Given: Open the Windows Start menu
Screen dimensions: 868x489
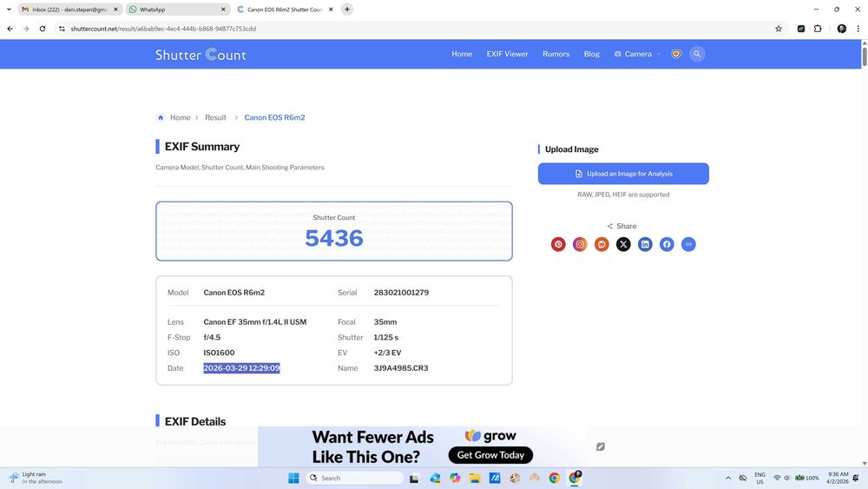Looking at the screenshot, I should (x=293, y=478).
